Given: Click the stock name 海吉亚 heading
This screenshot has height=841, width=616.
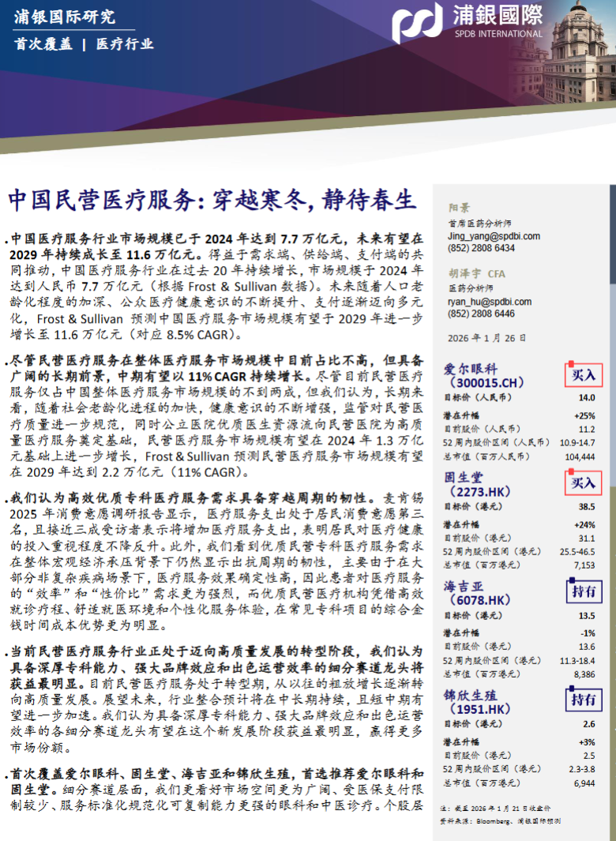Looking at the screenshot, I should click(464, 586).
